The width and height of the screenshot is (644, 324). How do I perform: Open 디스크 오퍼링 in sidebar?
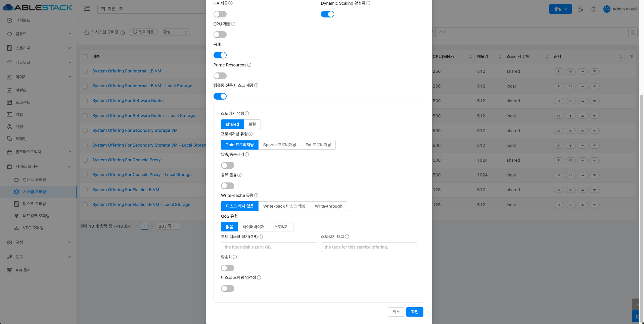[34, 204]
